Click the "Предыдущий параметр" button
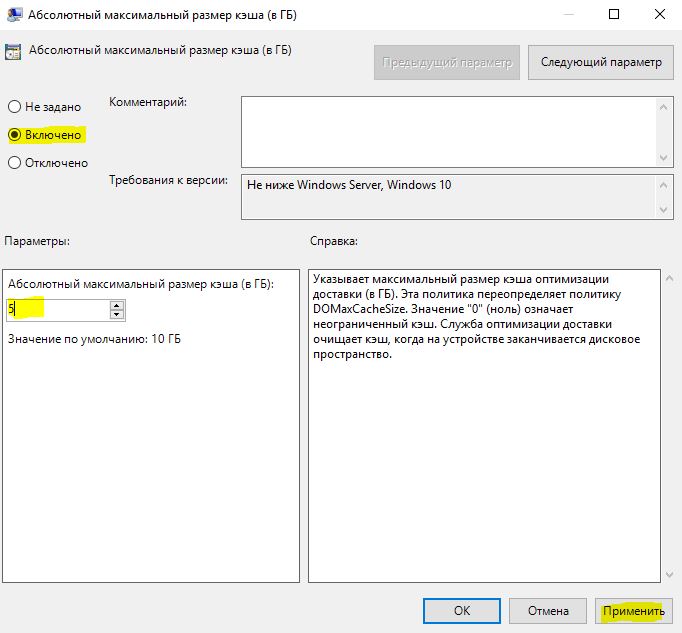Screen dimensions: 682x633 [447, 63]
